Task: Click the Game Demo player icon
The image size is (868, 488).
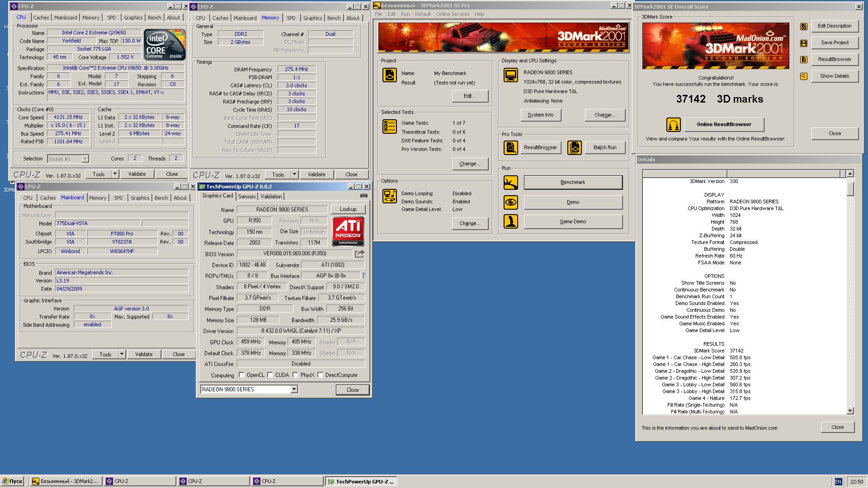Action: pos(511,221)
